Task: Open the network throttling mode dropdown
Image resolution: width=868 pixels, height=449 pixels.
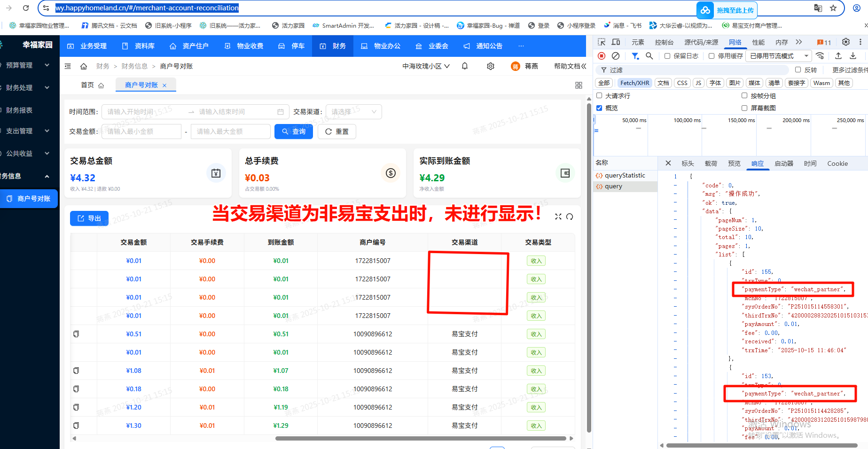Action: pos(779,56)
